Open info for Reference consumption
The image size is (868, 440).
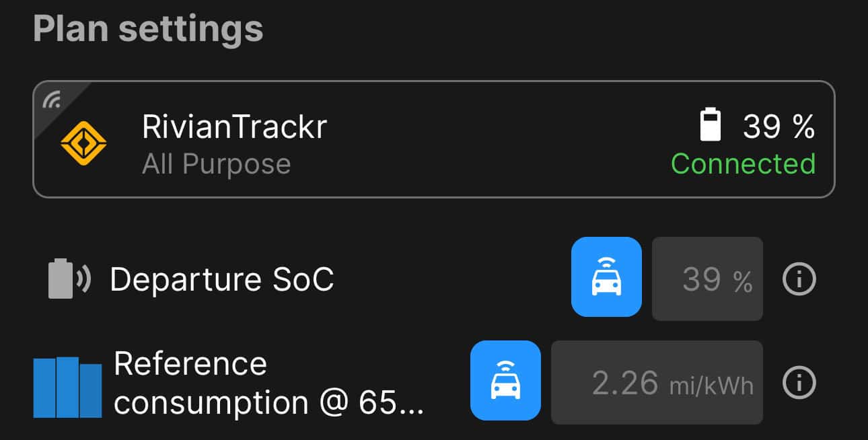[x=799, y=383]
